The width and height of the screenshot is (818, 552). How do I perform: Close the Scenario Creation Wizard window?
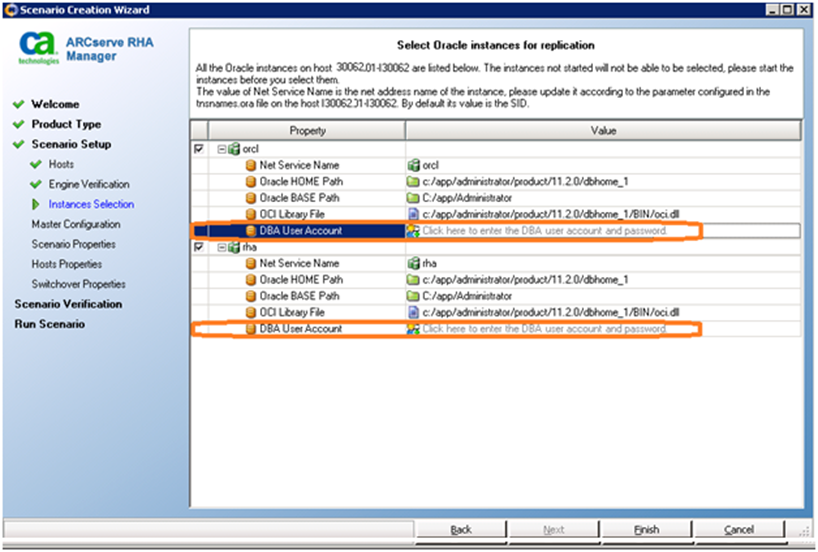pos(804,10)
